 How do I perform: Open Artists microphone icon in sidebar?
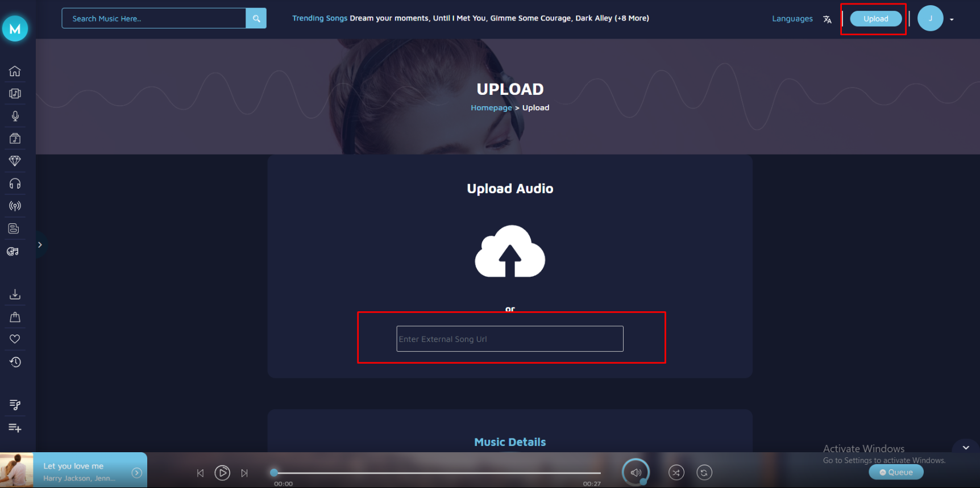click(x=15, y=116)
